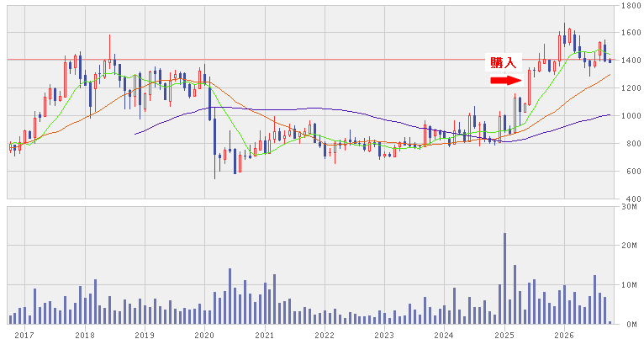This screenshot has width=644, height=339.
Task: Select the 10M volume axis label
Action: pos(630,285)
